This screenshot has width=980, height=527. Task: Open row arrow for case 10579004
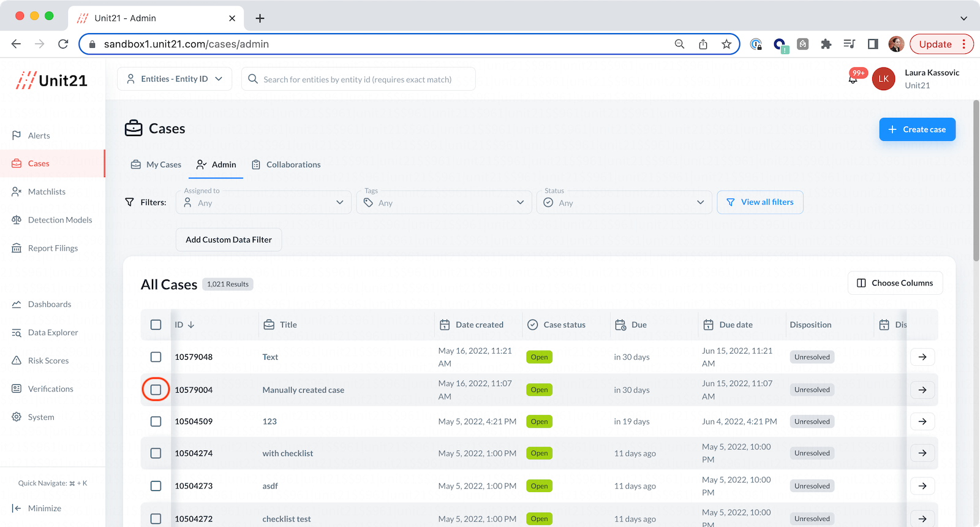922,390
